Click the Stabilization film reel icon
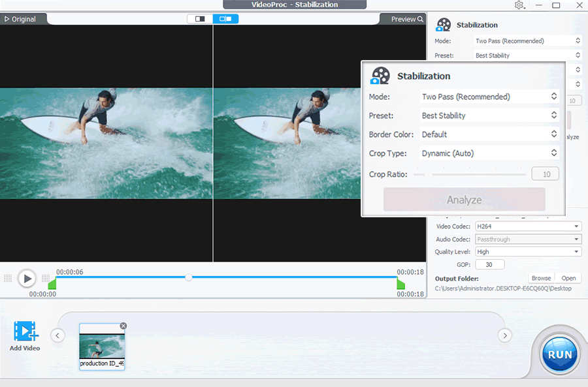The image size is (588, 387). point(380,76)
